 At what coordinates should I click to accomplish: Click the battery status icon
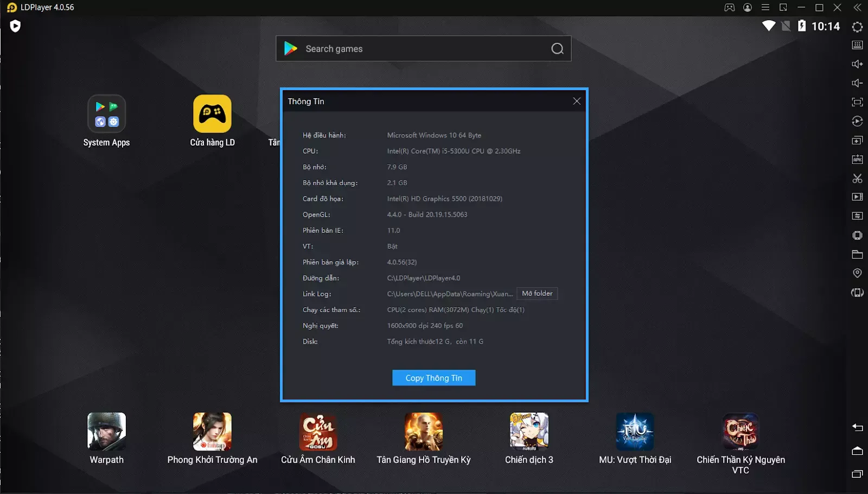[802, 26]
